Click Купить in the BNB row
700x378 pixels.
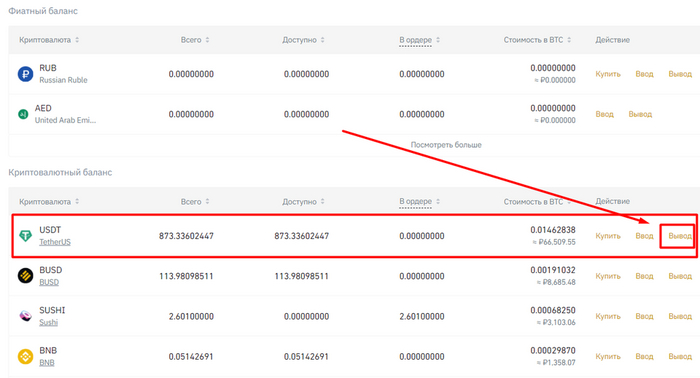[x=608, y=356]
